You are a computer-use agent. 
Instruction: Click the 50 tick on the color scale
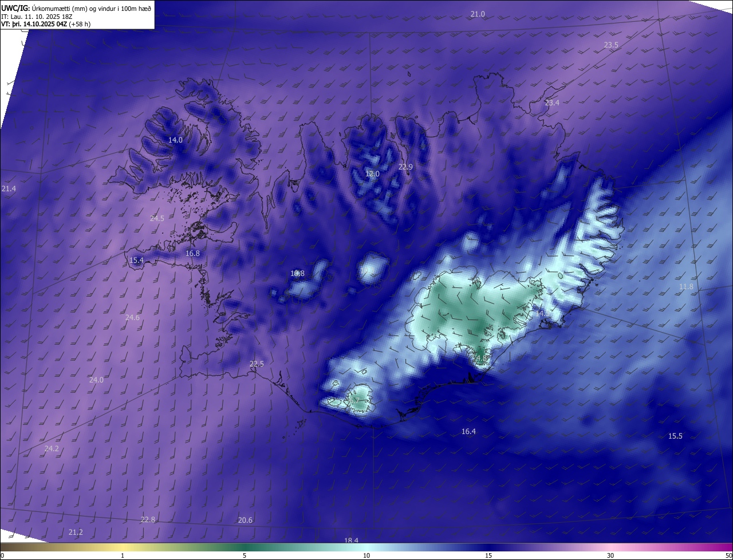coord(729,555)
